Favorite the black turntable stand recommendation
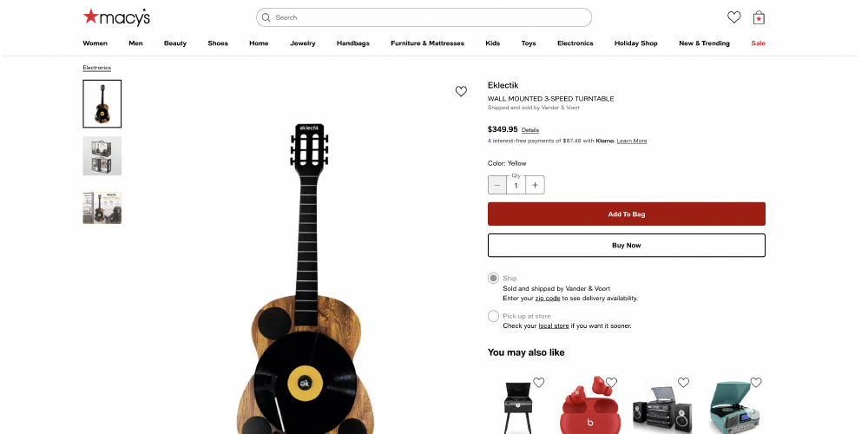The image size is (868, 434). pos(539,383)
